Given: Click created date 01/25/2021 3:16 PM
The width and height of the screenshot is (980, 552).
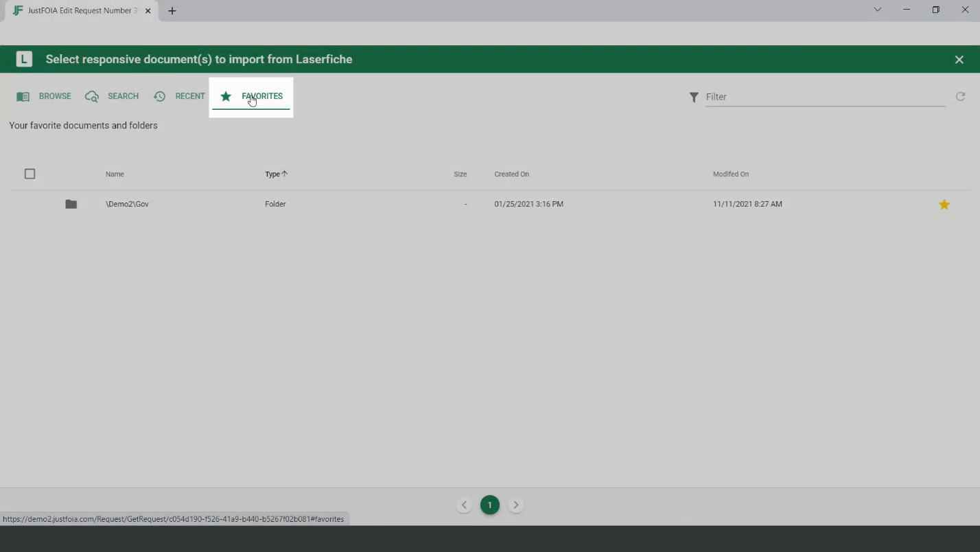Looking at the screenshot, I should click(528, 204).
